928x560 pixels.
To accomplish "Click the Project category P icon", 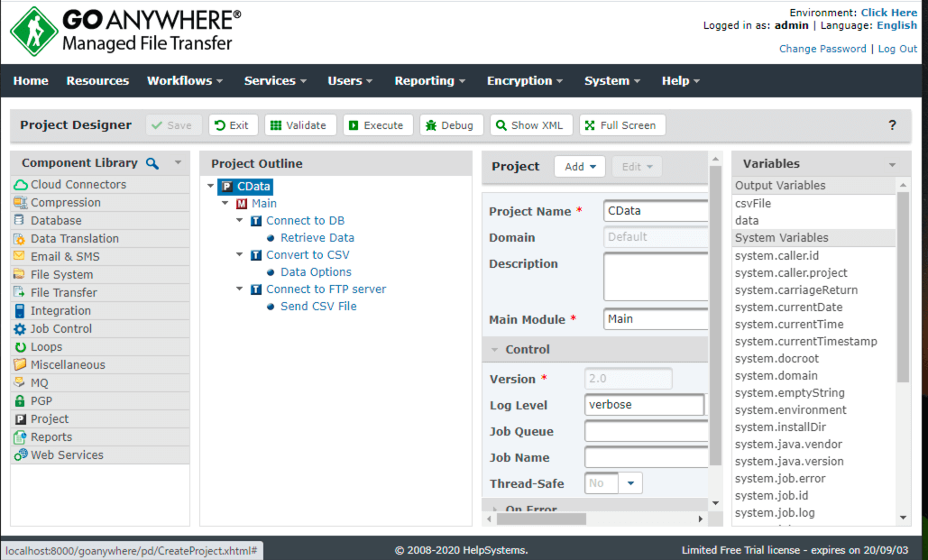I will click(x=21, y=419).
